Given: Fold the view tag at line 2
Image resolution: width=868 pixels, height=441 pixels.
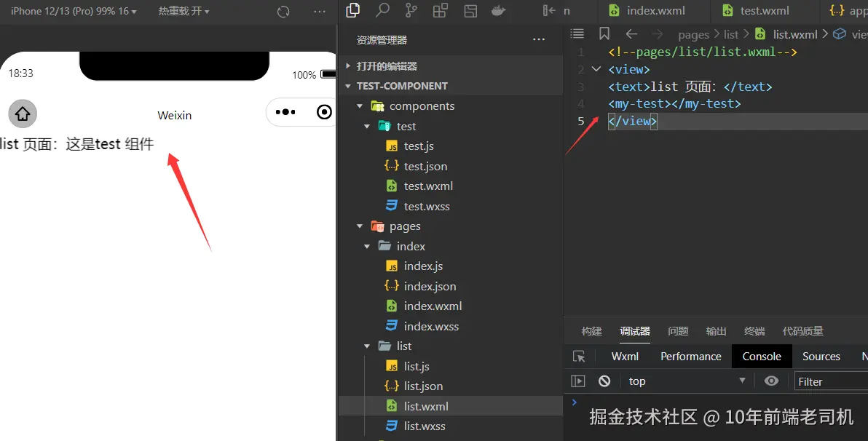Looking at the screenshot, I should 596,69.
